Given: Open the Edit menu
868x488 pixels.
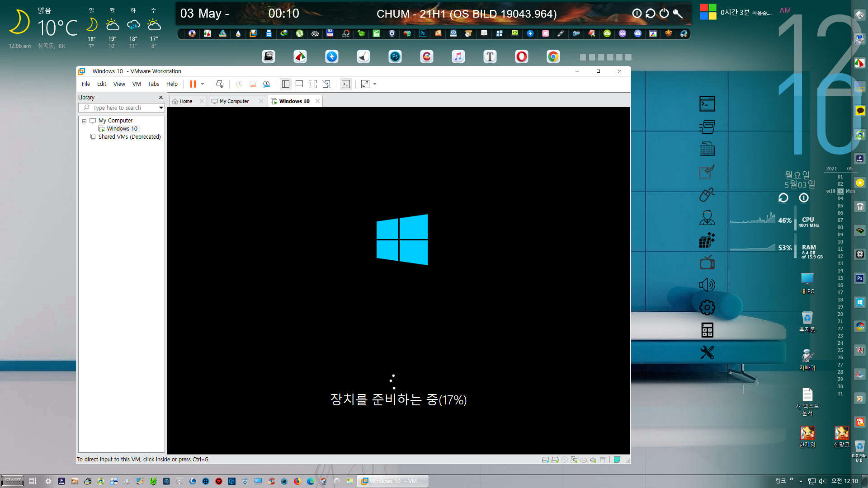Looking at the screenshot, I should 102,84.
